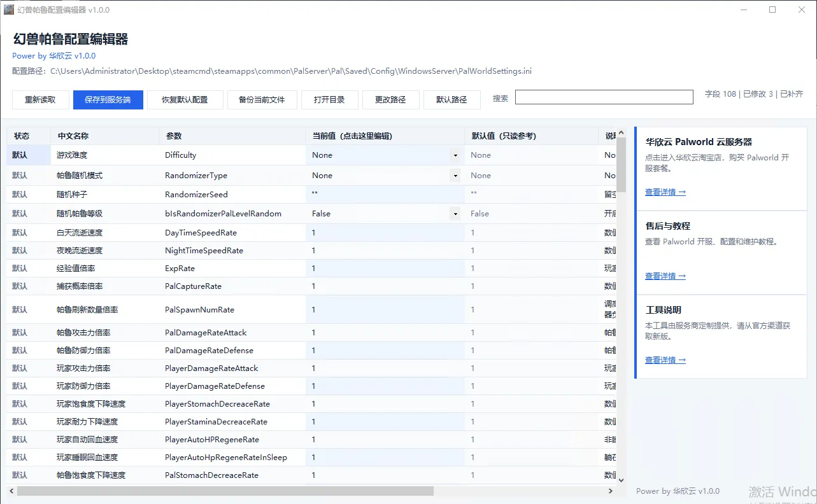Click the PlayerStaminaDecreaceRate parameter cell
Viewport: 817px width, 504px height.
coord(232,422)
